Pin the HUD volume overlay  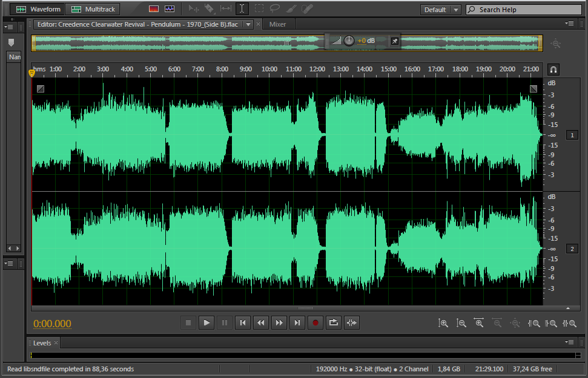[x=394, y=41]
